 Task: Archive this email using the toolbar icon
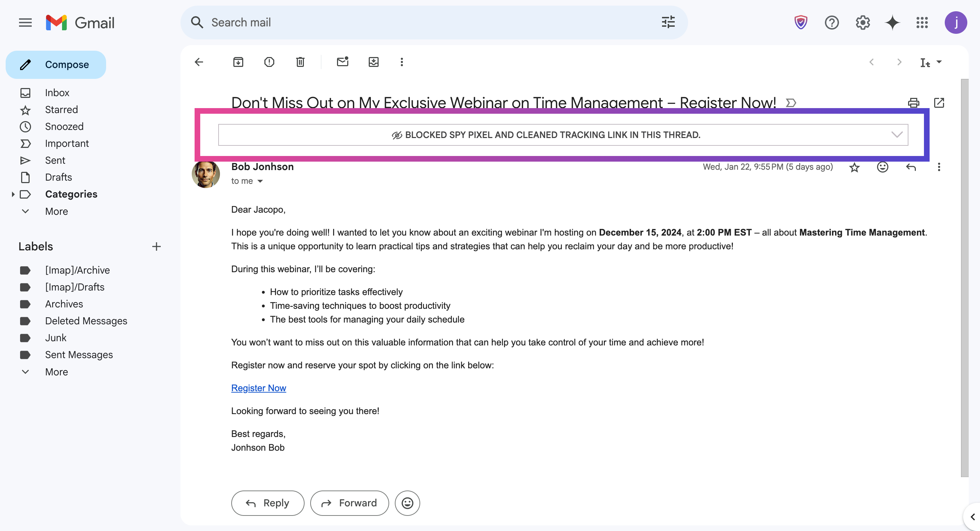(x=238, y=62)
